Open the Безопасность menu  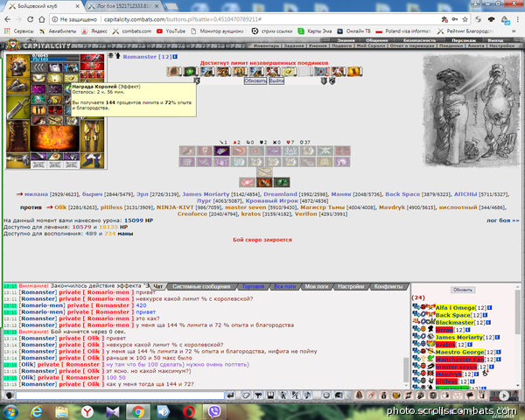[419, 40]
